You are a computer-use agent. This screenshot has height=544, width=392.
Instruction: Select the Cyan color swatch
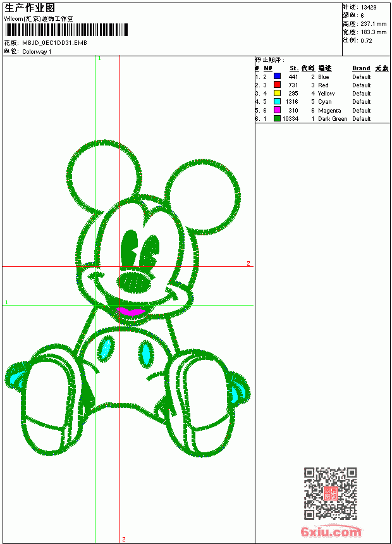[x=277, y=101]
